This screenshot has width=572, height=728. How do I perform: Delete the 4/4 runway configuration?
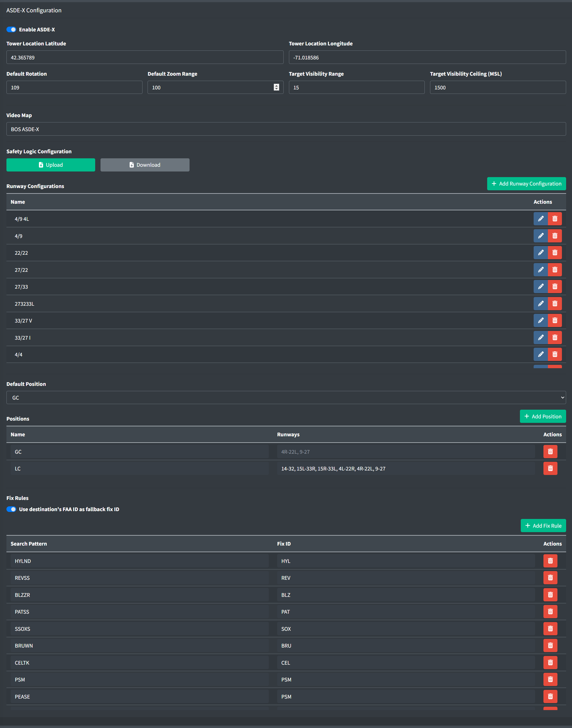pyautogui.click(x=555, y=354)
